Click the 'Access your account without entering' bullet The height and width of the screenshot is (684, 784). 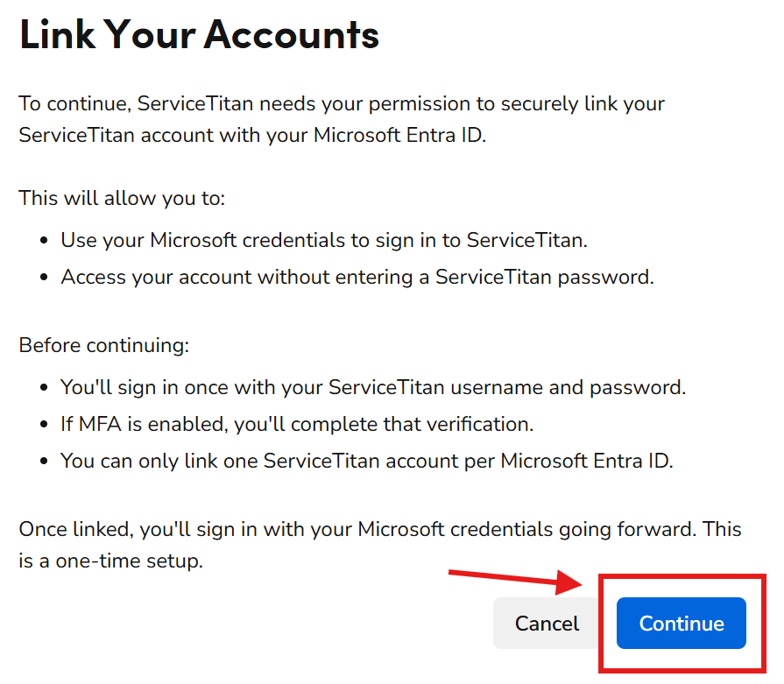pos(357,277)
